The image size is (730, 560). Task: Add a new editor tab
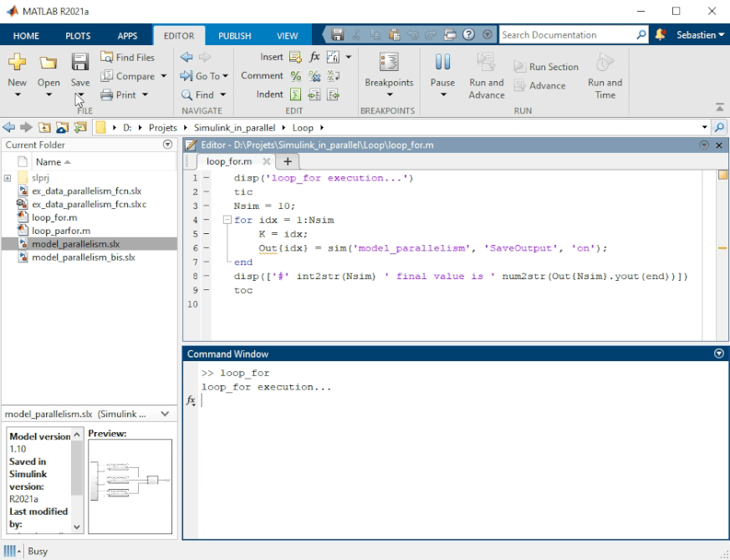coord(287,161)
